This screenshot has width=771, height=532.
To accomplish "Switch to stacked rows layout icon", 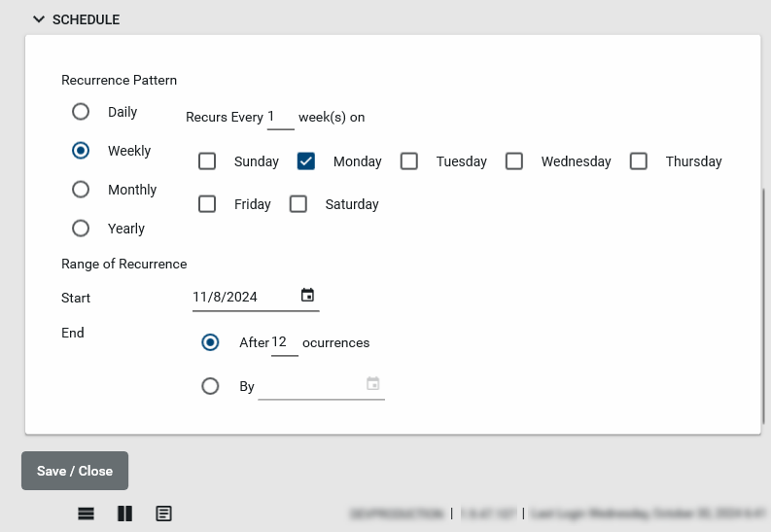I will [x=86, y=514].
